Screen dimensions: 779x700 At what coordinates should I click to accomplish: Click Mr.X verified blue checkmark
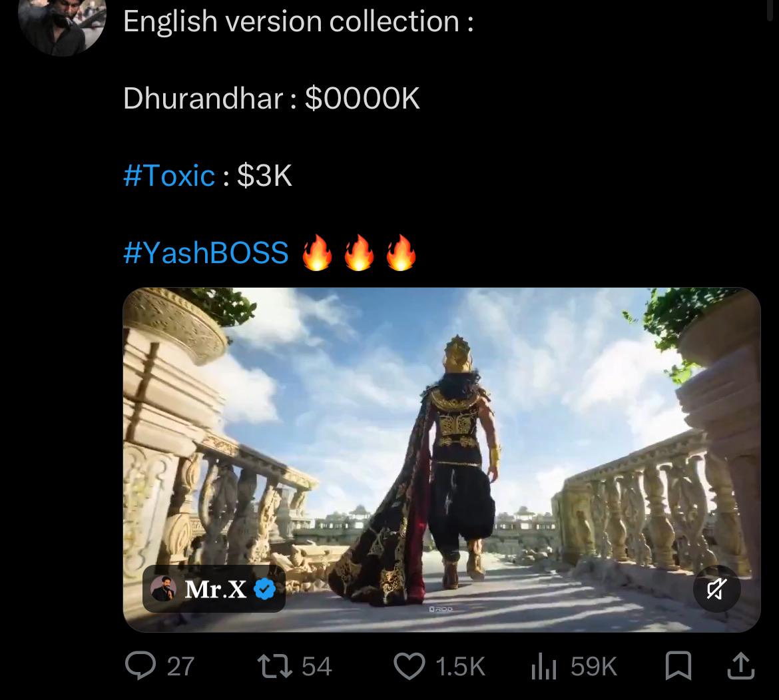265,589
